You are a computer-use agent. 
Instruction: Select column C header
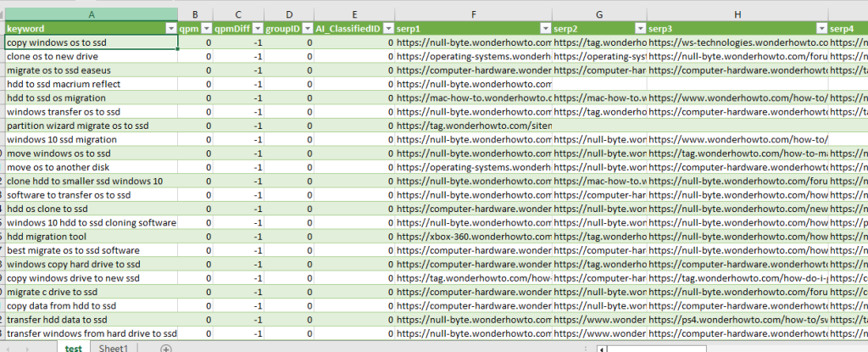(x=238, y=14)
